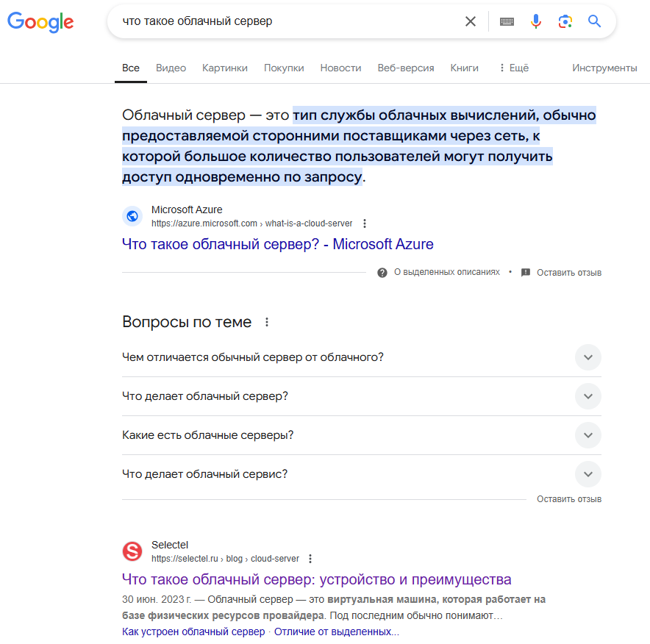
Task: Click the Microsoft Azure site favicon
Action: pyautogui.click(x=132, y=216)
